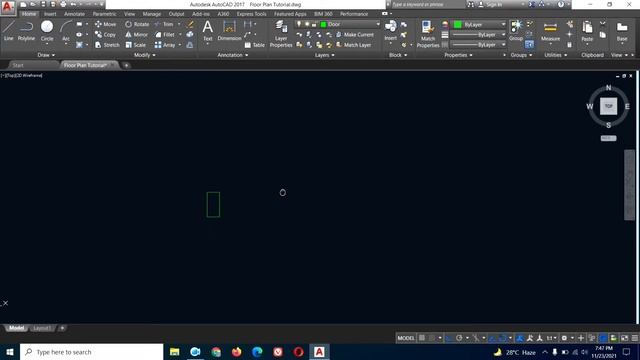Expand the Annotation panel
The width and height of the screenshot is (640, 360).
click(x=233, y=55)
